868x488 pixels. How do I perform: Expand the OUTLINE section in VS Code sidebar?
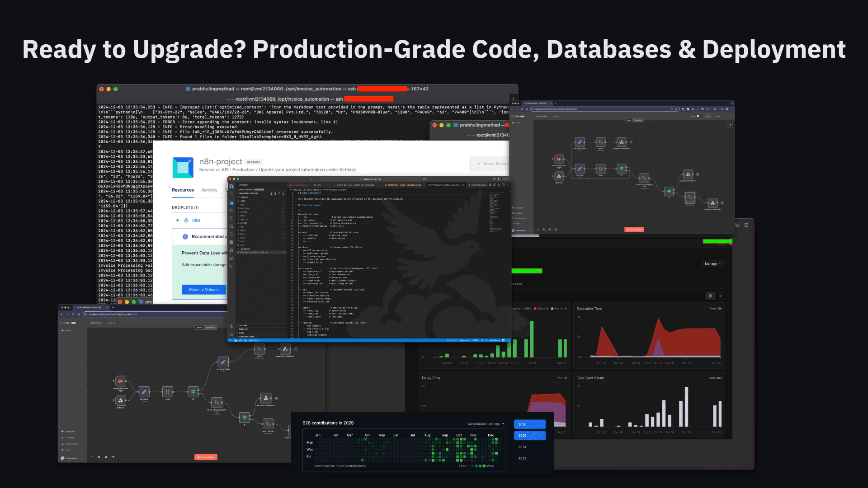(x=261, y=325)
